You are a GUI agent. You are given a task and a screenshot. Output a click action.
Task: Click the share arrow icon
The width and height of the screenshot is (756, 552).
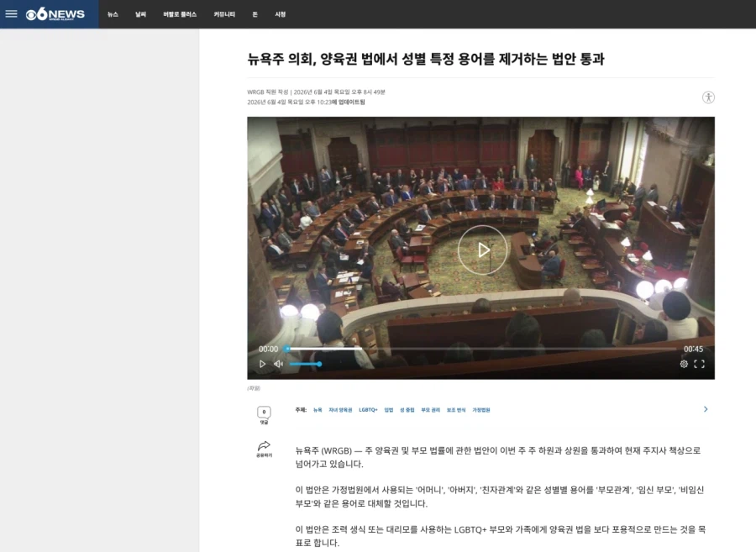click(264, 446)
